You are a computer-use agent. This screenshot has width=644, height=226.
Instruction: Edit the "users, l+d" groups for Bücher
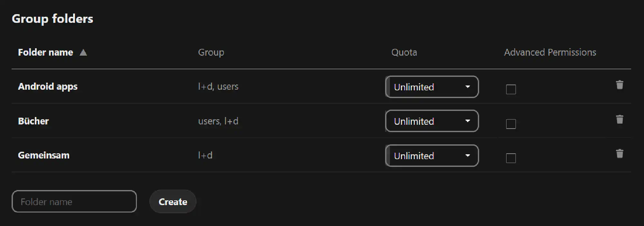[x=218, y=121]
